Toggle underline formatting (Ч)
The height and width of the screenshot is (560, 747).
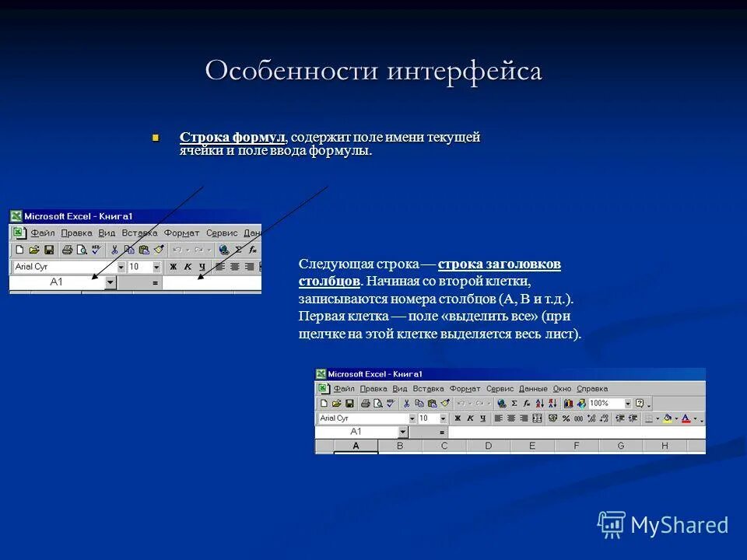482,417
